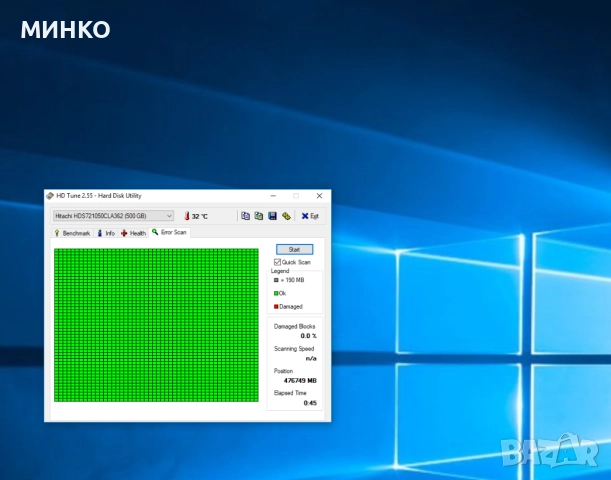Open the options icon in the toolbar
Image resolution: width=611 pixels, height=480 pixels.
click(x=285, y=215)
